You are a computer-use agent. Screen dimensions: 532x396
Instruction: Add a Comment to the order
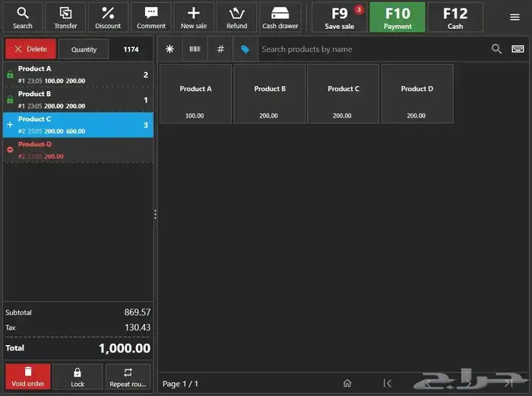(x=151, y=17)
